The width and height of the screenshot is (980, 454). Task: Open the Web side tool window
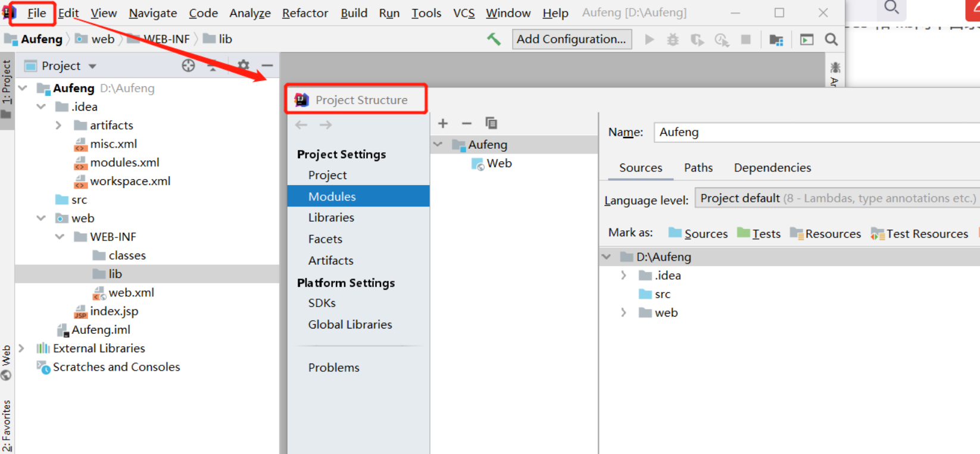pos(7,363)
